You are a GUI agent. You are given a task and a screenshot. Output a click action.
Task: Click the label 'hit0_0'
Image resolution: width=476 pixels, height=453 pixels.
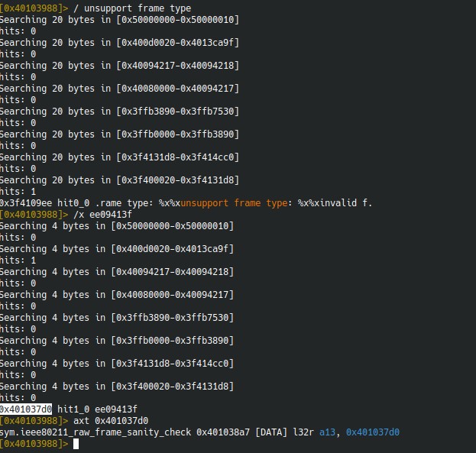pyautogui.click(x=73, y=202)
